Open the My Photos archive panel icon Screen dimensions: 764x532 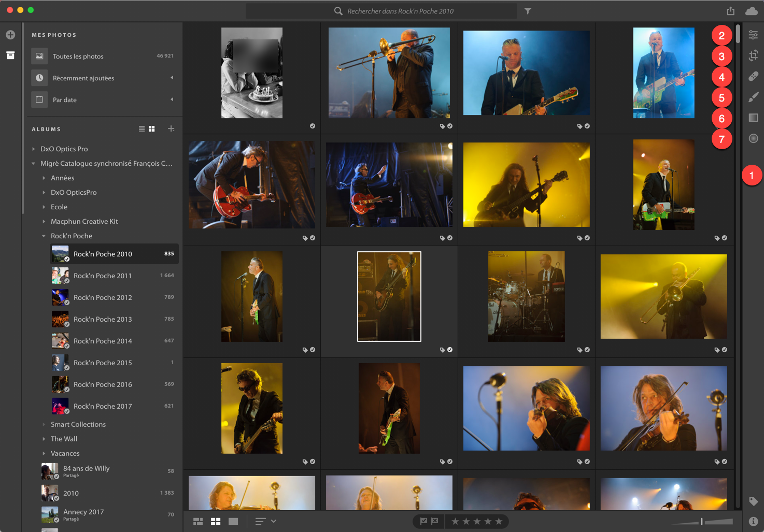pyautogui.click(x=10, y=55)
